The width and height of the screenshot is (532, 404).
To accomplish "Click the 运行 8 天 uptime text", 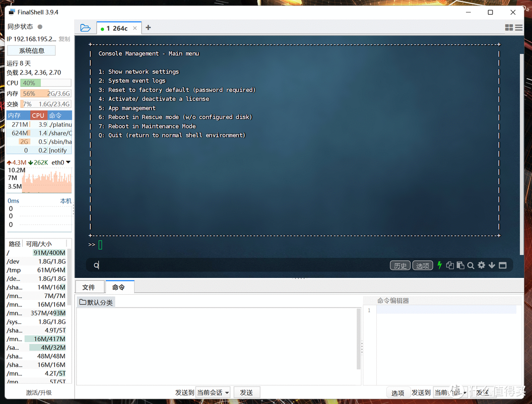I will [x=19, y=64].
